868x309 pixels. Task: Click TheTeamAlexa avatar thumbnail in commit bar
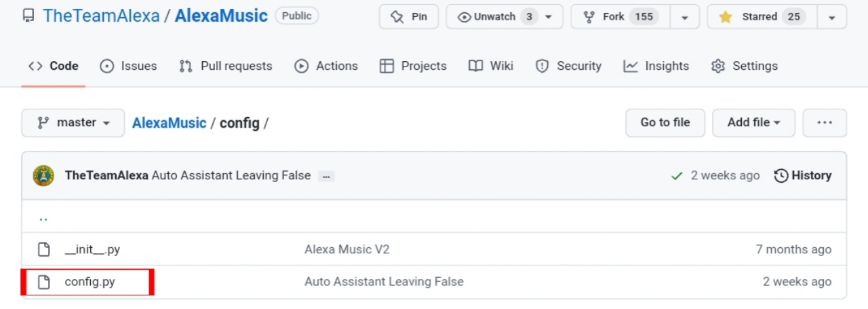pos(43,176)
